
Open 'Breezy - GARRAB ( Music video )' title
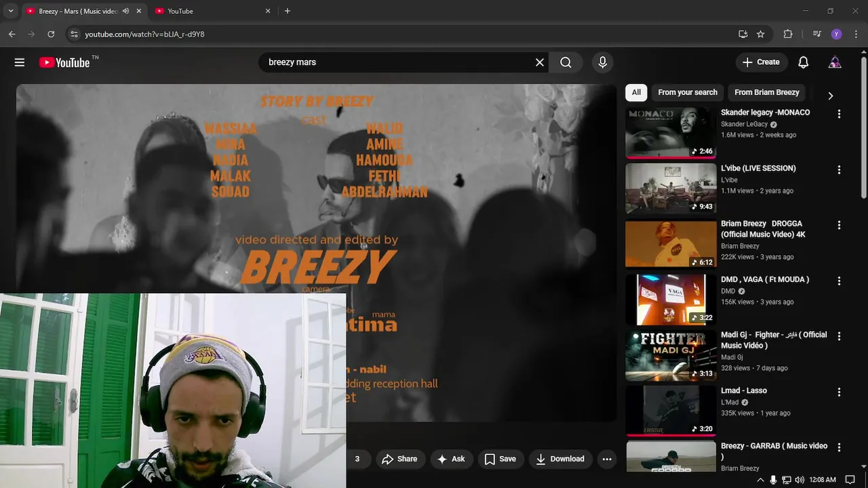coord(774,451)
